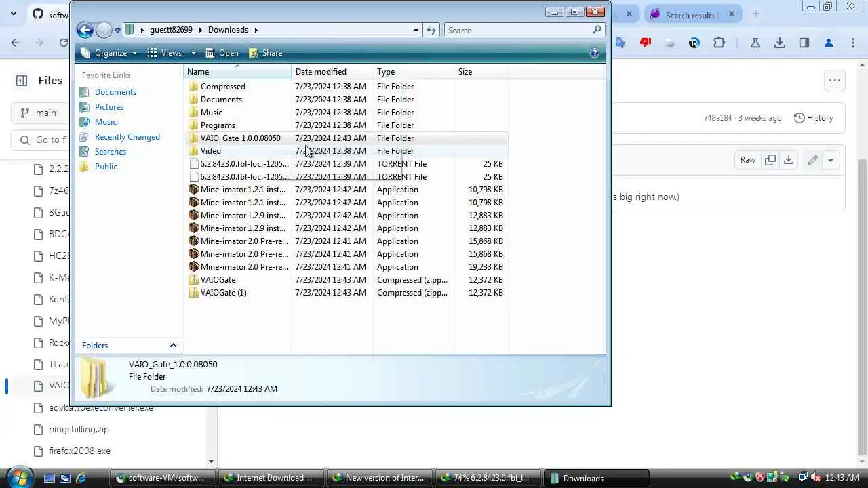Open the Organize dropdown menu

108,53
